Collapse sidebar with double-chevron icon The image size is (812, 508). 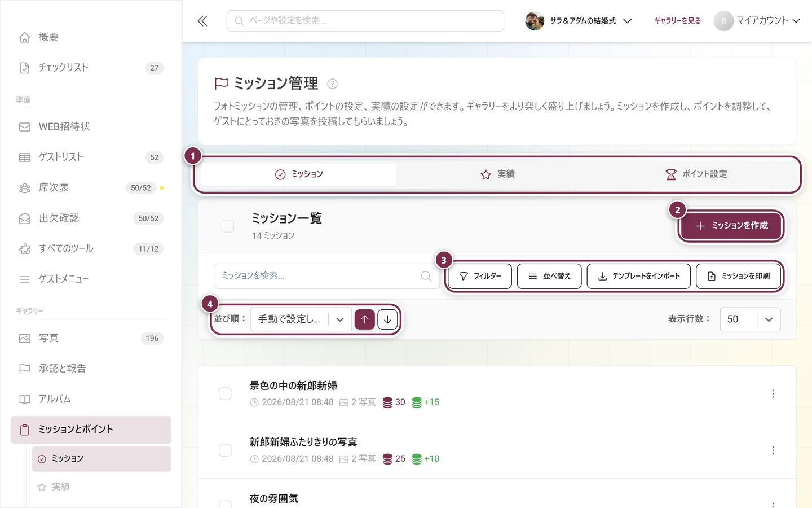pos(202,21)
